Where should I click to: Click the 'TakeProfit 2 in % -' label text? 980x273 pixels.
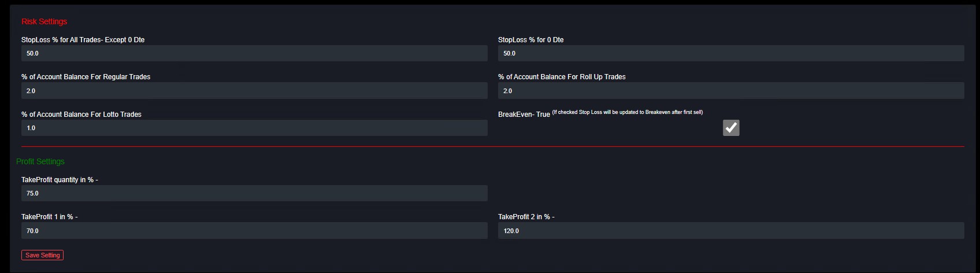[526, 217]
